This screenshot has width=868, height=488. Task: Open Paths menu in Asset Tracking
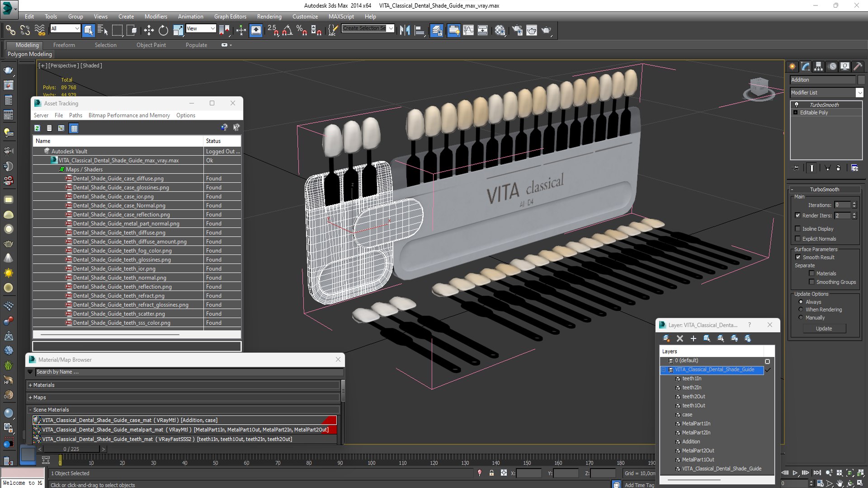(75, 115)
